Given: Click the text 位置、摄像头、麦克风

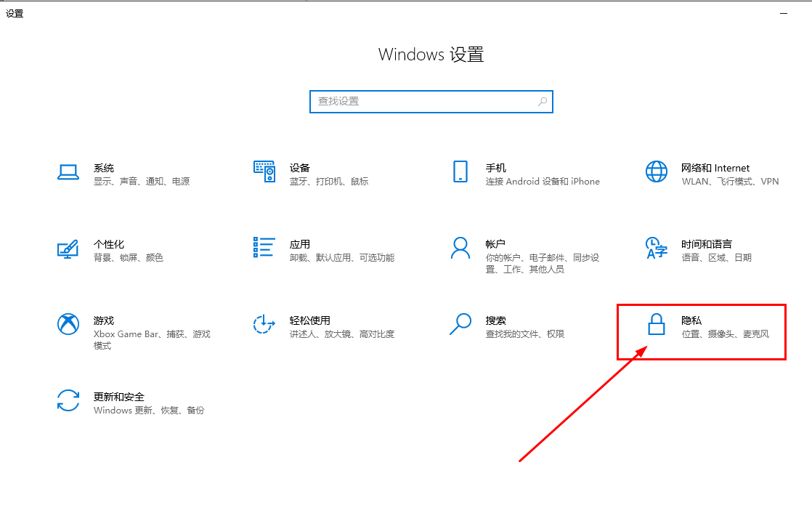Looking at the screenshot, I should (x=725, y=334).
